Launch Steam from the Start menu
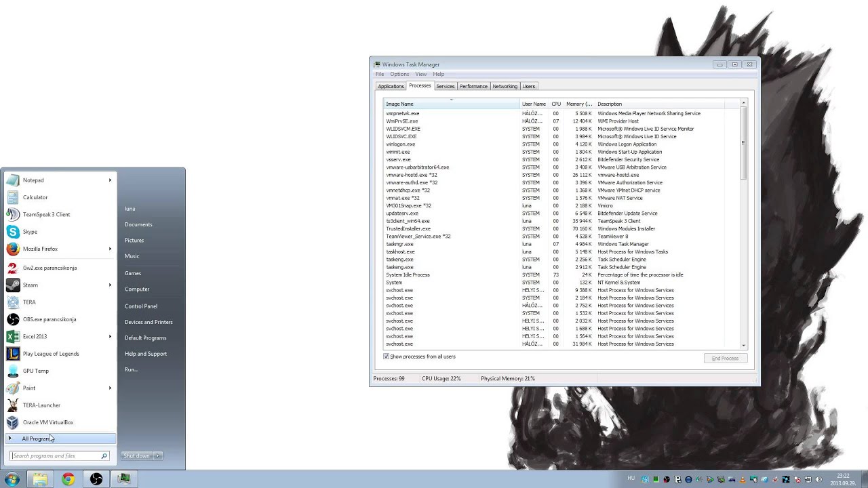This screenshot has width=868, height=488. click(30, 285)
